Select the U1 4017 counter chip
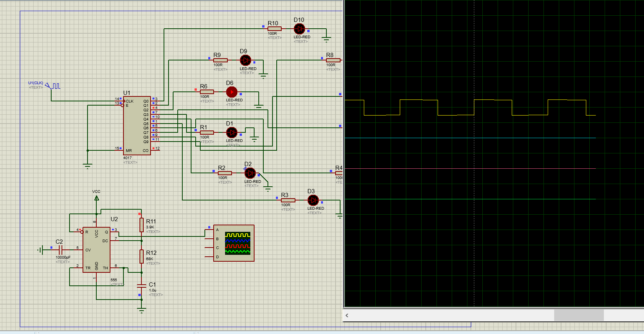The image size is (644, 334). 137,125
